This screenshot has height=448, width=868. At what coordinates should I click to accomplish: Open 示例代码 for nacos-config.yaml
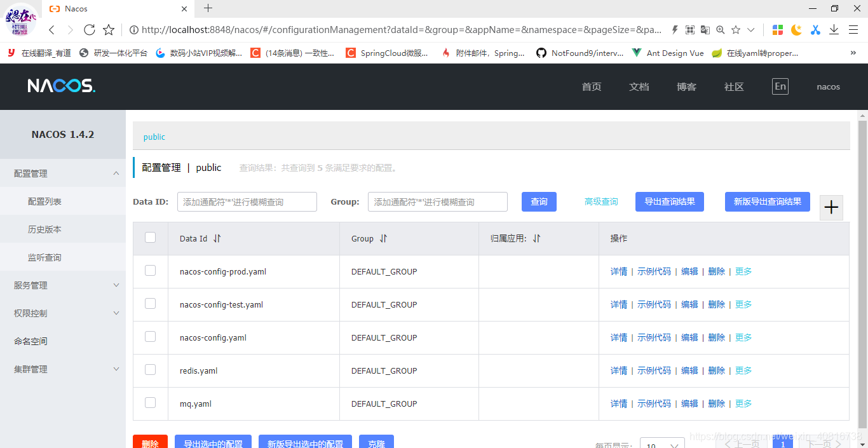click(654, 337)
